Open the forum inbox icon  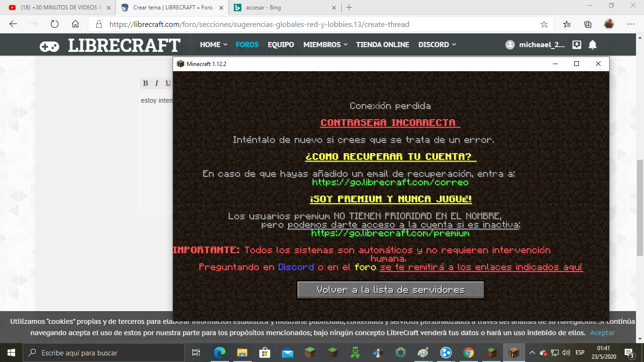[x=577, y=45]
